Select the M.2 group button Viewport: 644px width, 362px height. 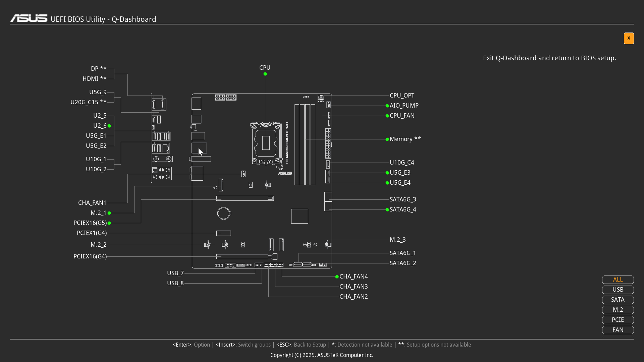[x=618, y=310]
